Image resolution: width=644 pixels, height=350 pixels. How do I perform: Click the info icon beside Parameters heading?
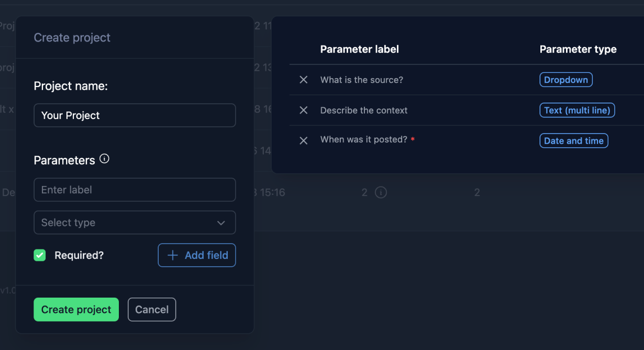click(104, 159)
